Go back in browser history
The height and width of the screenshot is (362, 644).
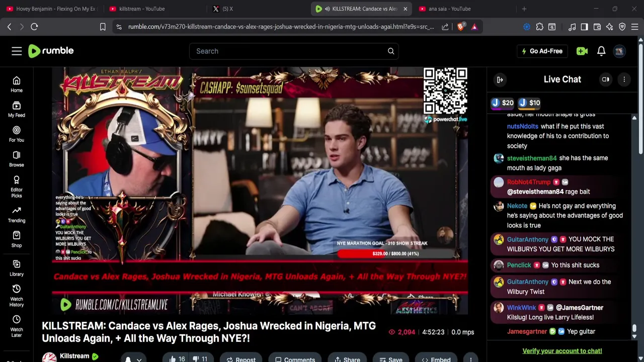click(9, 27)
